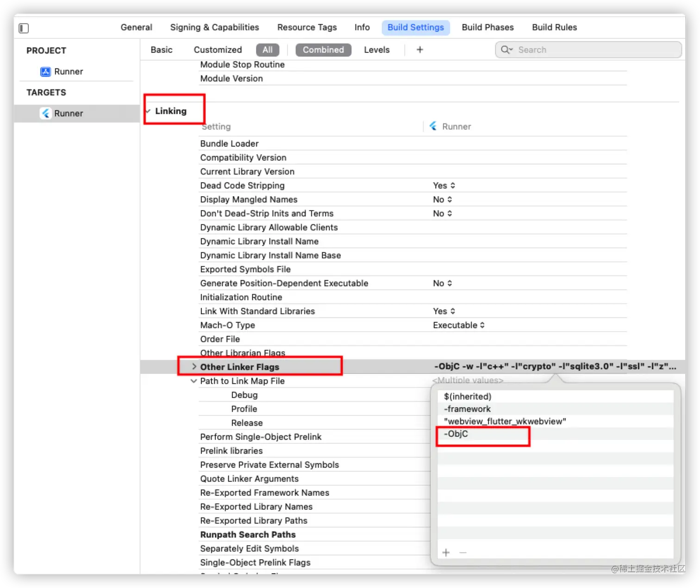Select "webview_flutter_wkwebview" flag entry
Image resolution: width=700 pixels, height=588 pixels.
click(x=555, y=421)
